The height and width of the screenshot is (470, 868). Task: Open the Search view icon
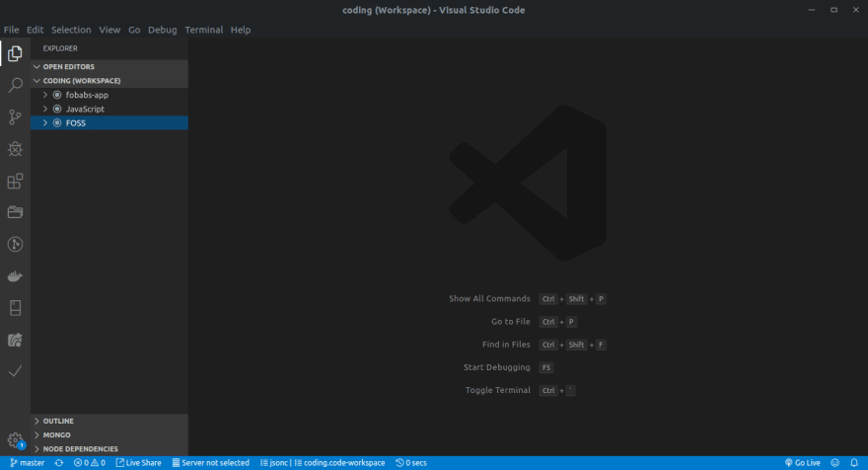point(15,85)
